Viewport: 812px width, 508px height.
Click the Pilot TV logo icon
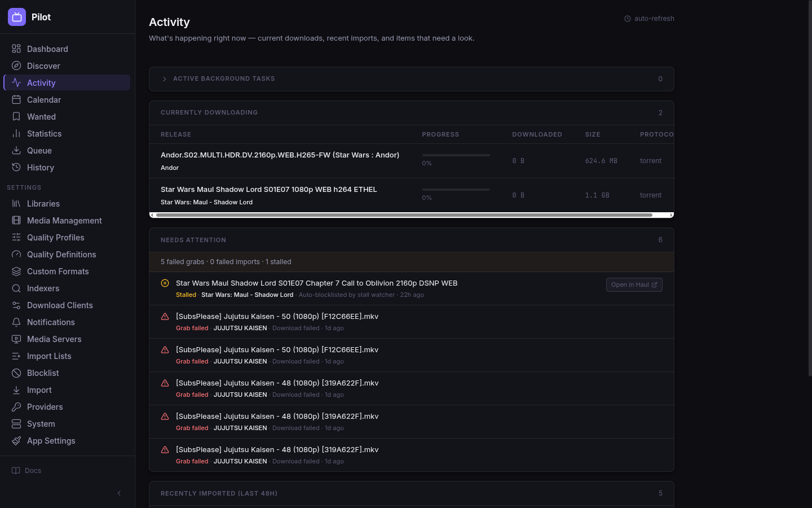coord(17,17)
